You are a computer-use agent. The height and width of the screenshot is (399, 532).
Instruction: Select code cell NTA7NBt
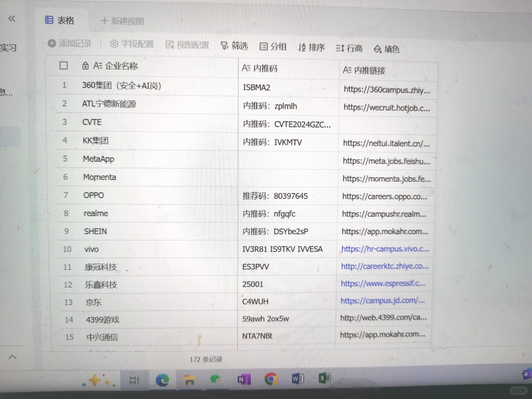pyautogui.click(x=257, y=336)
